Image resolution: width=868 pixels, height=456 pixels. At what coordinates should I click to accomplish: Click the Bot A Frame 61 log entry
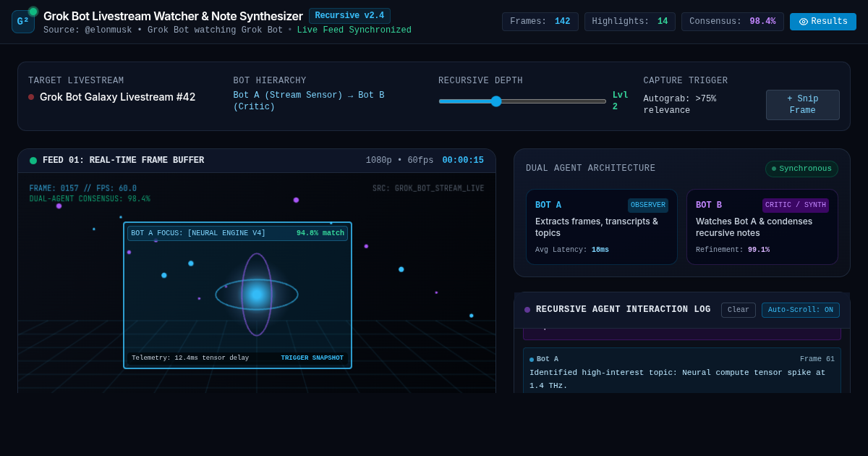pos(682,371)
